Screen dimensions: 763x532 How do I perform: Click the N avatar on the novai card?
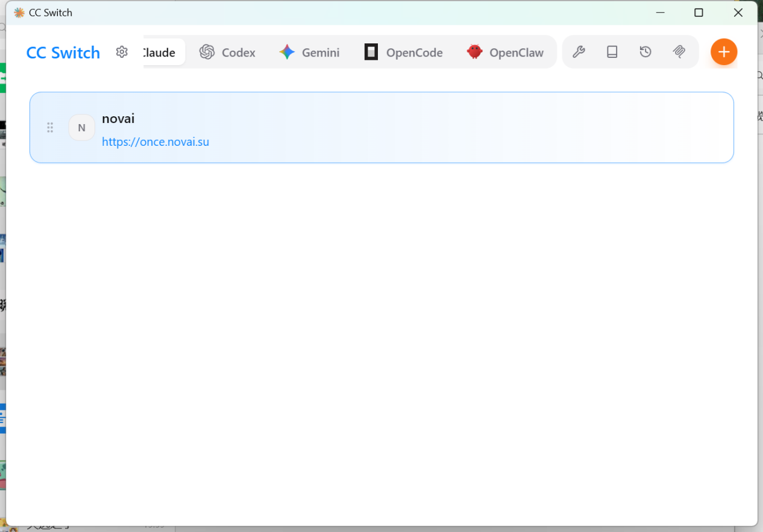(x=81, y=127)
